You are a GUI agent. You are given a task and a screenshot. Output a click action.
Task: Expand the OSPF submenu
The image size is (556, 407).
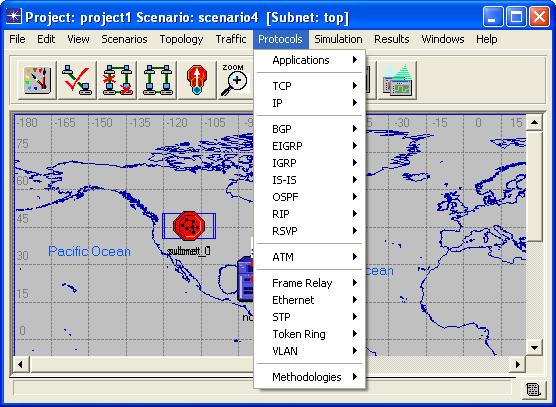point(310,197)
